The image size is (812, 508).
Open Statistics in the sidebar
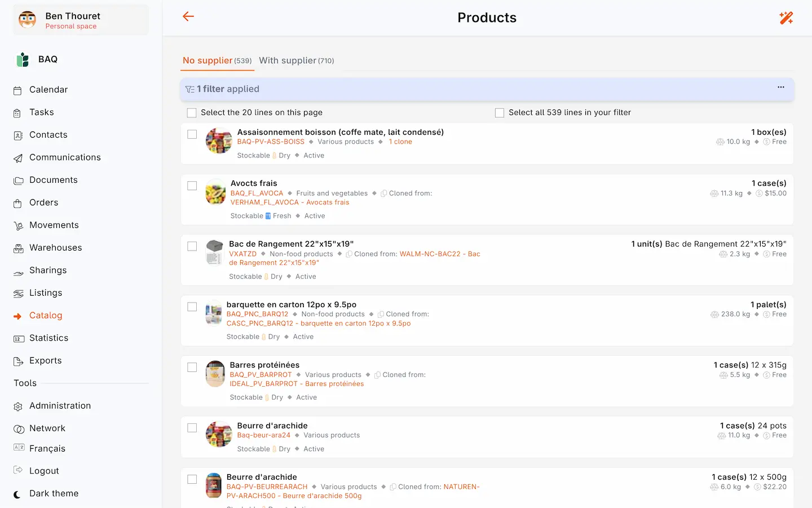coord(48,338)
